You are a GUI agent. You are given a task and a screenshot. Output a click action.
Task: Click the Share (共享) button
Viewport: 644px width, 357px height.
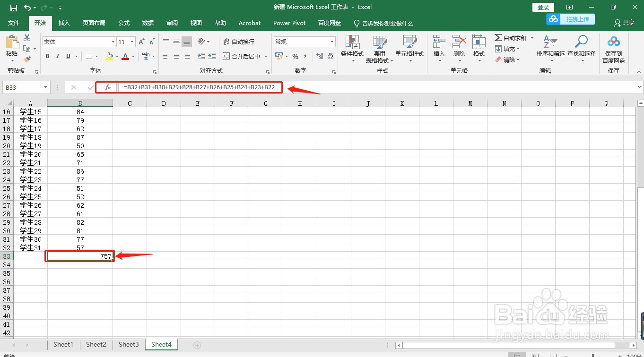(624, 23)
